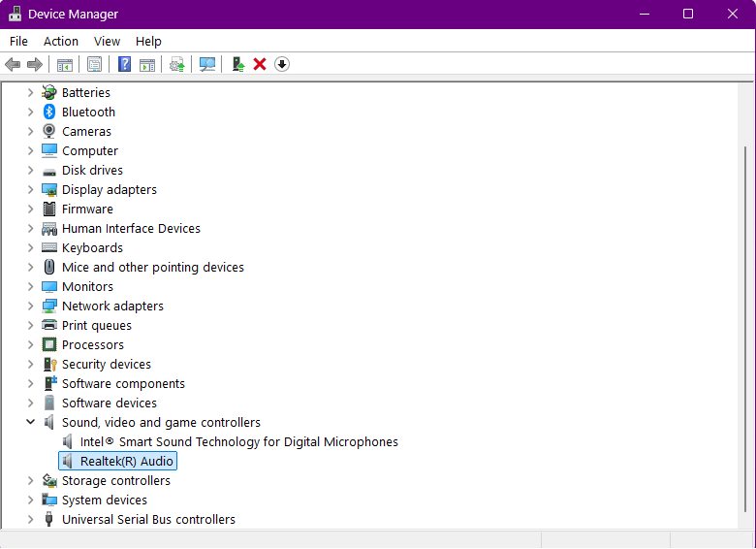Expand the Batteries category
This screenshot has height=549, width=756.
coord(30,92)
